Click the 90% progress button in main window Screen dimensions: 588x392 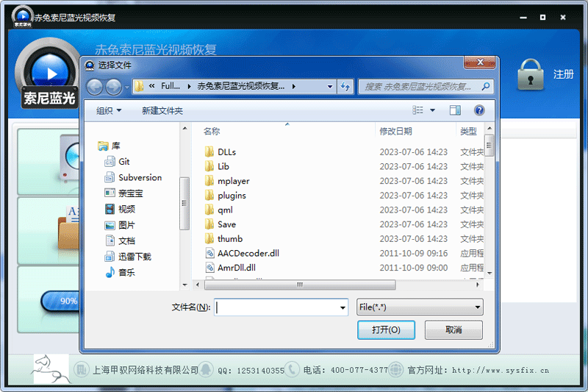pyautogui.click(x=61, y=301)
